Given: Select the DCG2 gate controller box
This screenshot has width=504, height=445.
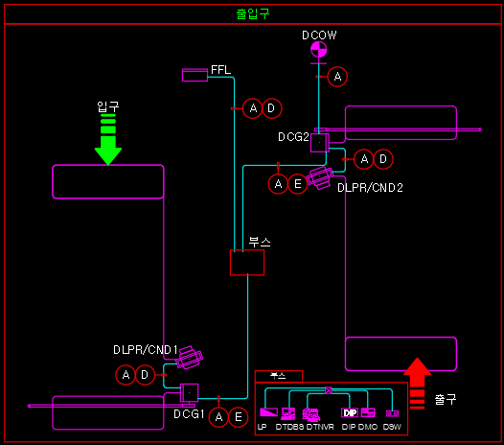Looking at the screenshot, I should click(x=319, y=143).
